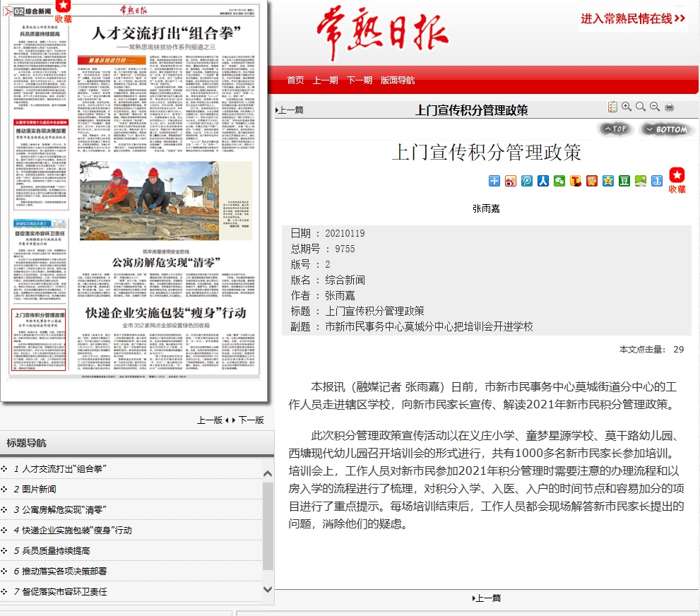Print the article with printer icon
This screenshot has height=616, width=700.
(669, 107)
